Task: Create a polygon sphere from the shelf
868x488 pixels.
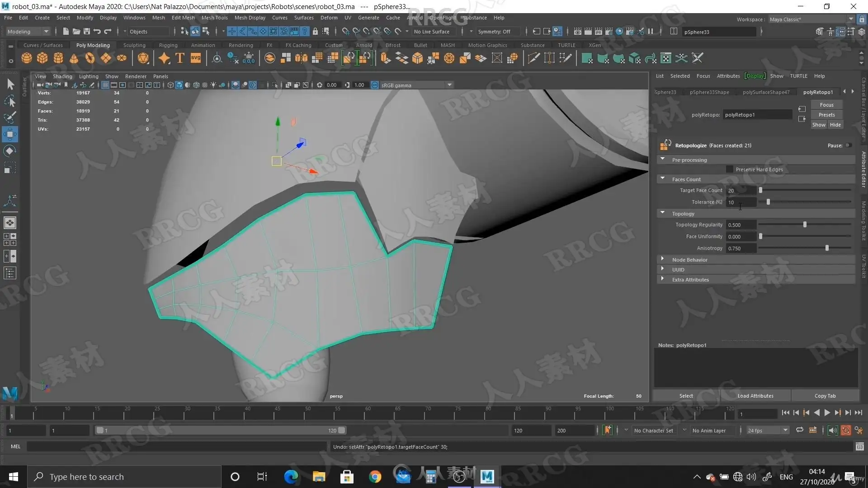Action: tap(27, 58)
